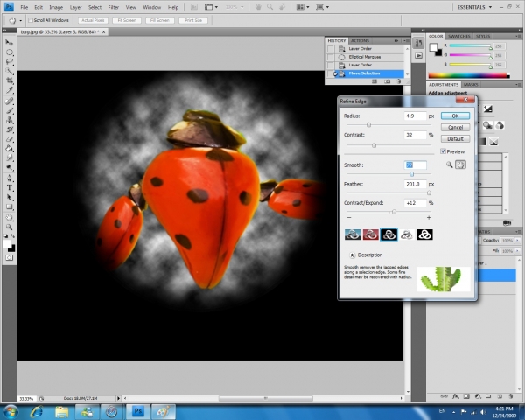Select the Dodge tool in toolbox

pos(10,167)
